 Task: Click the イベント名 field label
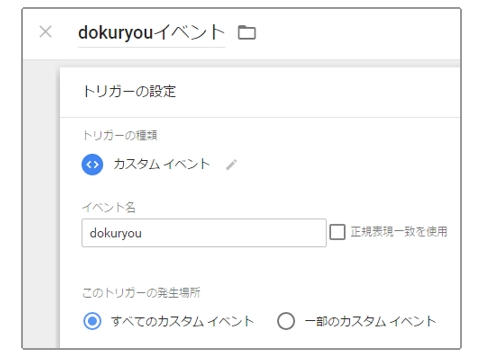click(x=109, y=207)
